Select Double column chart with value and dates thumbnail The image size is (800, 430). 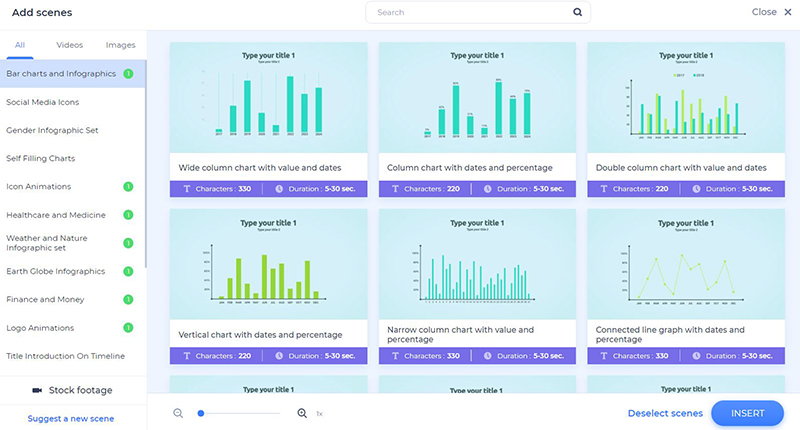point(686,97)
